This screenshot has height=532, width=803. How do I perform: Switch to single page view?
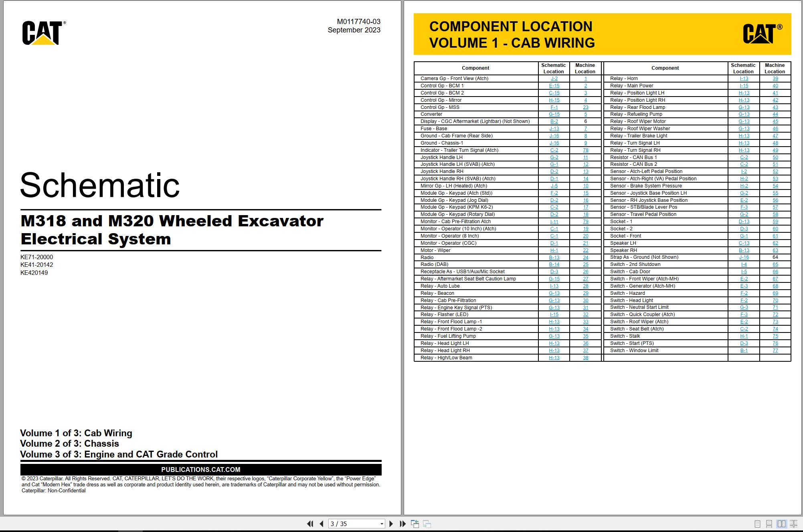[757, 524]
